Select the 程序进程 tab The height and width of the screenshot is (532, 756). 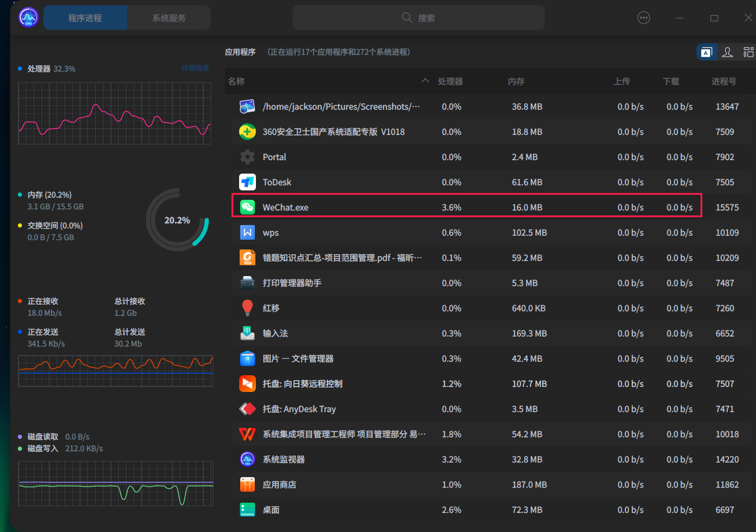coord(85,17)
